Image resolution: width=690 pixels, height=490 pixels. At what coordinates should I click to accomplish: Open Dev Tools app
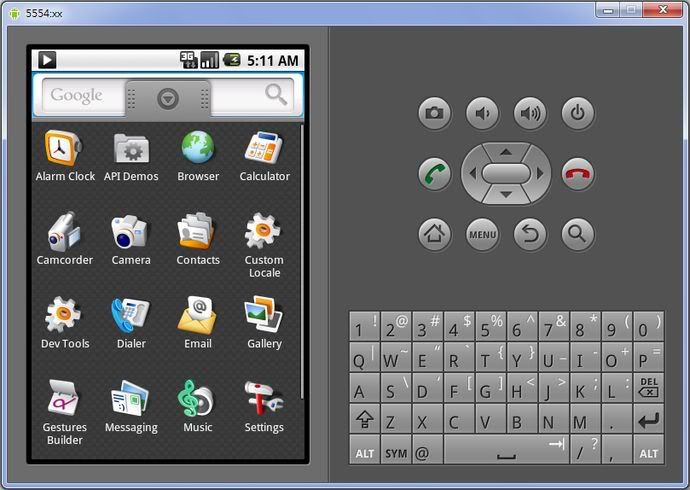(x=65, y=323)
